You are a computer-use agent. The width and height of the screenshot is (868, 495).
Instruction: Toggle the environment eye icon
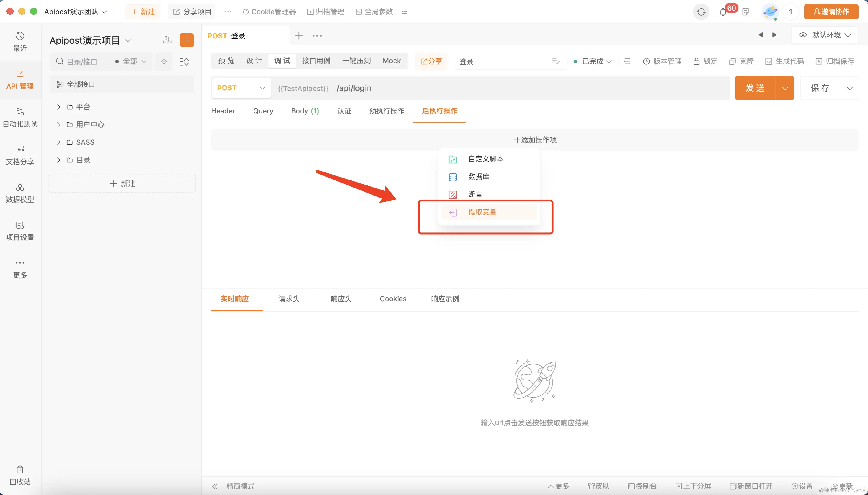803,35
